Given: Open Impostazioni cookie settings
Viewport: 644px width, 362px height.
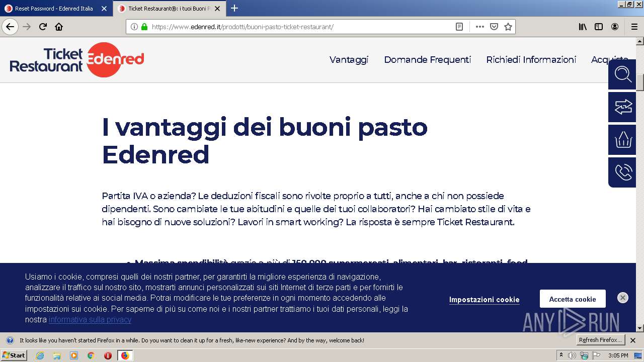Looking at the screenshot, I should click(x=484, y=300).
